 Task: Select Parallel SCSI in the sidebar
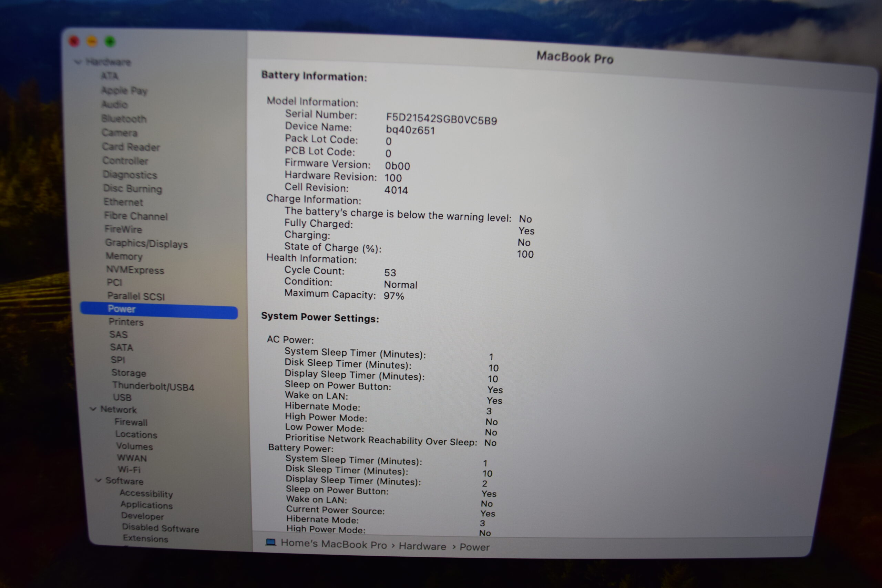[x=136, y=296]
